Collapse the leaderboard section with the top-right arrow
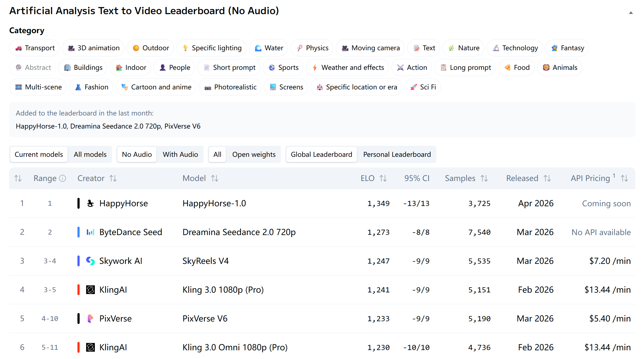This screenshot has width=644, height=359. click(631, 13)
